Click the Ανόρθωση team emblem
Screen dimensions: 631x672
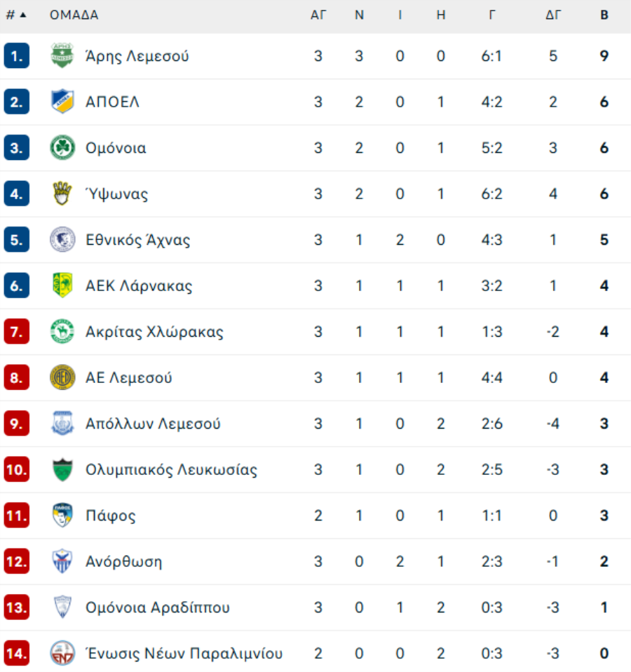(62, 561)
